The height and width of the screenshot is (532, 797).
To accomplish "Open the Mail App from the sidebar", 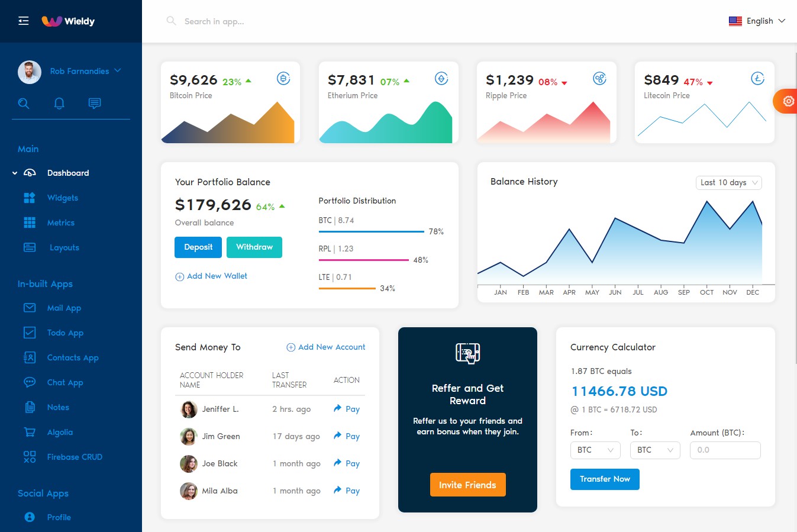I will point(64,308).
